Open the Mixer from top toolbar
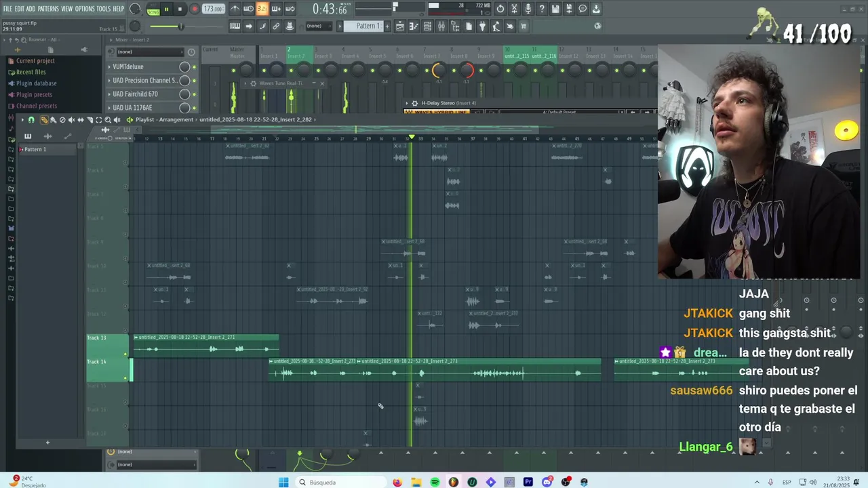This screenshot has height=488, width=868. pos(441,26)
